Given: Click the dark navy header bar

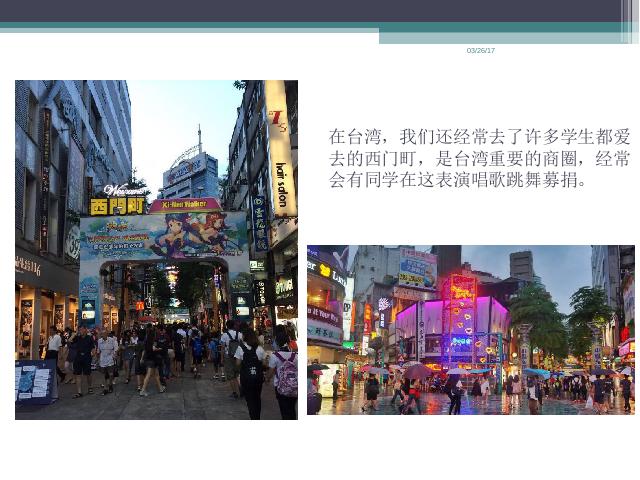Looking at the screenshot, I should coord(300,11).
